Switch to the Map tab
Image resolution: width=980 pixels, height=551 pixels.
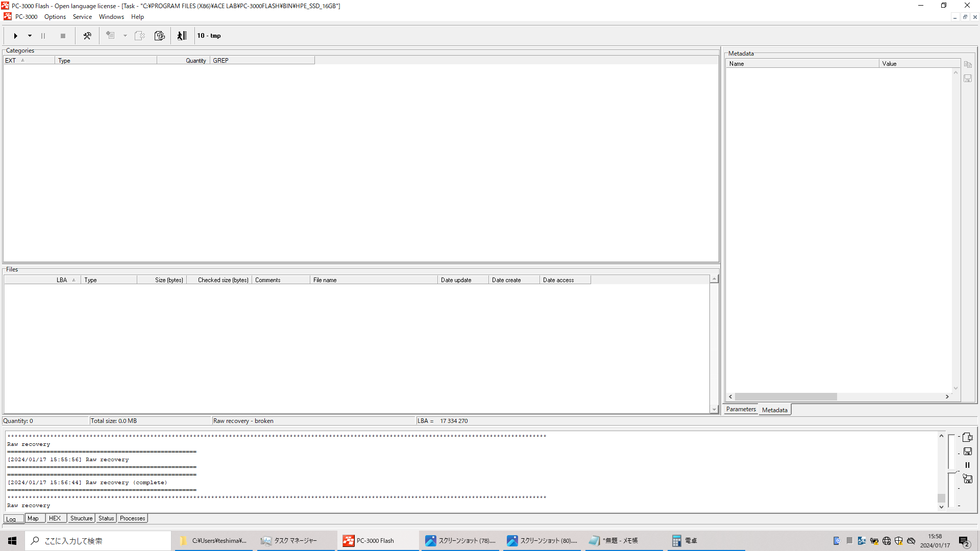click(33, 518)
